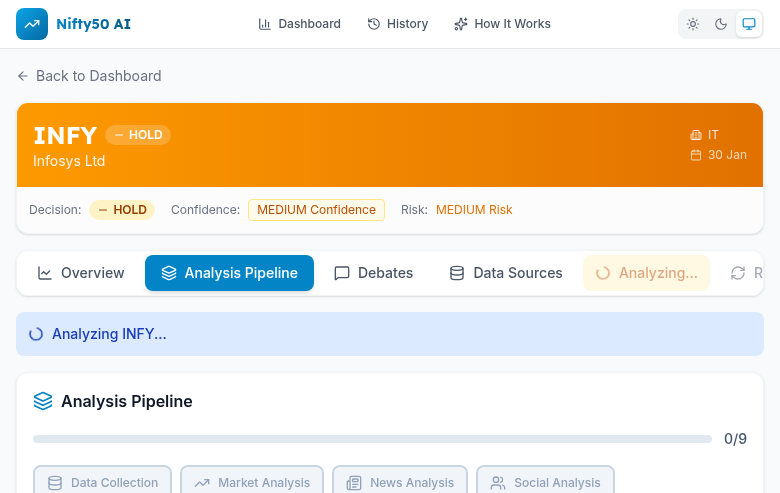This screenshot has width=780, height=493.
Task: Click the pipeline progress bar
Action: 370,439
